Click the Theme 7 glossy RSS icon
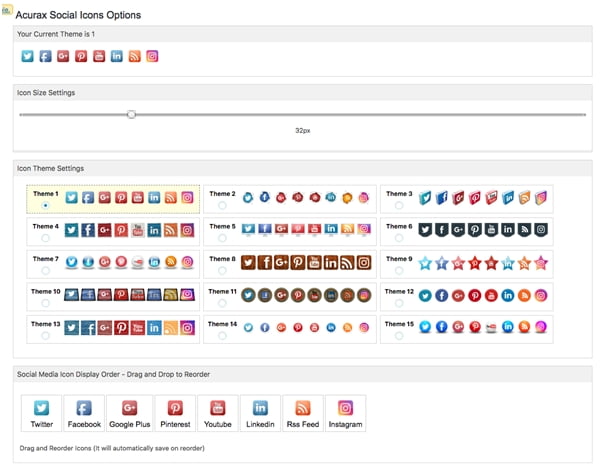 coord(171,262)
